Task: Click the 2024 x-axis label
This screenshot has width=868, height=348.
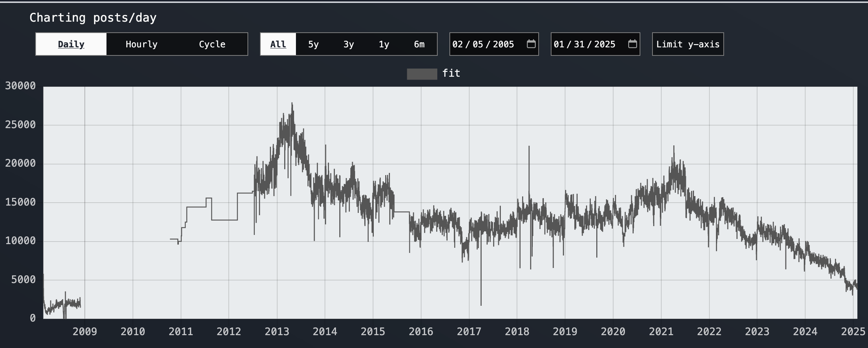Action: coord(805,332)
